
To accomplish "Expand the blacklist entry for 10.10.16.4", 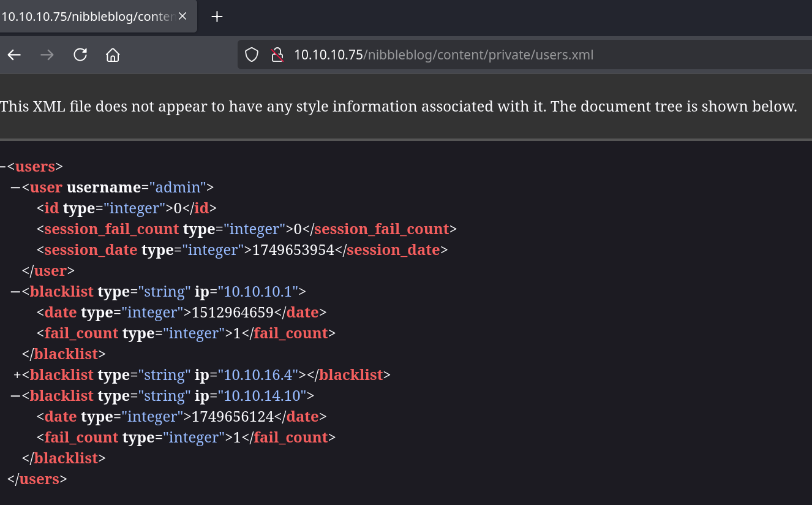I will click(x=17, y=375).
